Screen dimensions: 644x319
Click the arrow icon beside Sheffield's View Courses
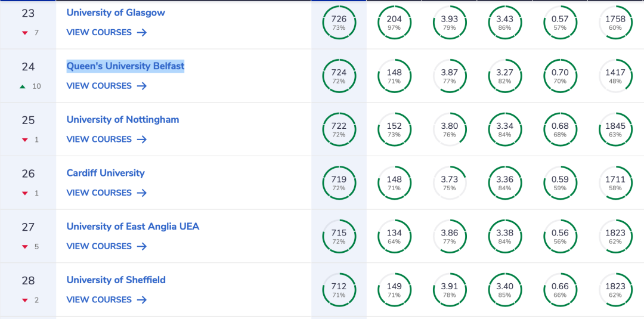pos(142,300)
